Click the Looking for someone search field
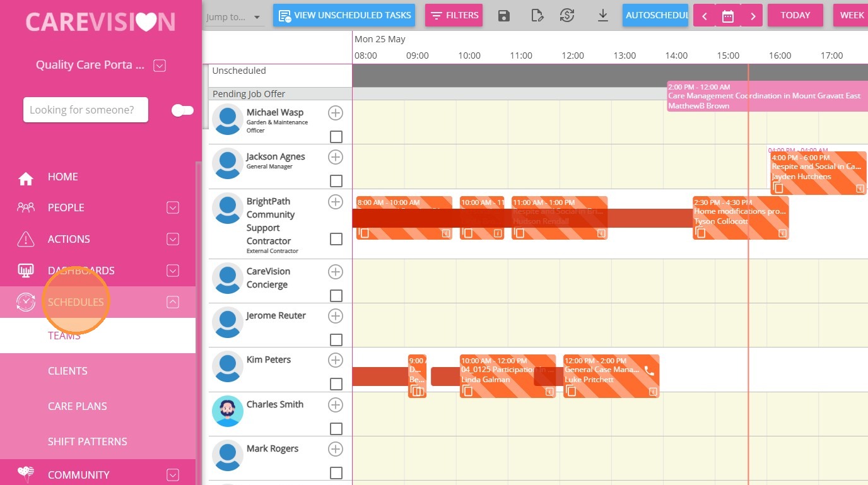This screenshot has width=868, height=485. [x=86, y=110]
